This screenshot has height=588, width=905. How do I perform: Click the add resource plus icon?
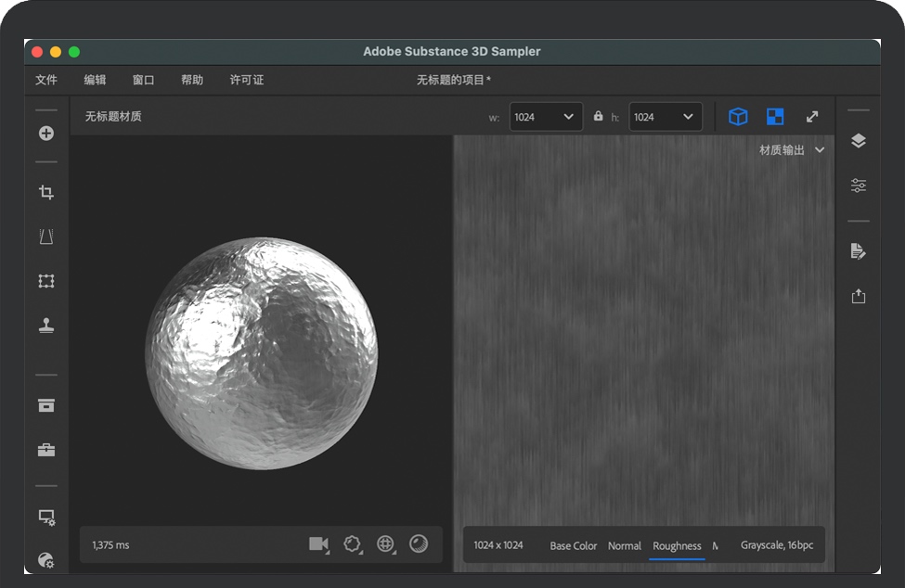(x=46, y=134)
